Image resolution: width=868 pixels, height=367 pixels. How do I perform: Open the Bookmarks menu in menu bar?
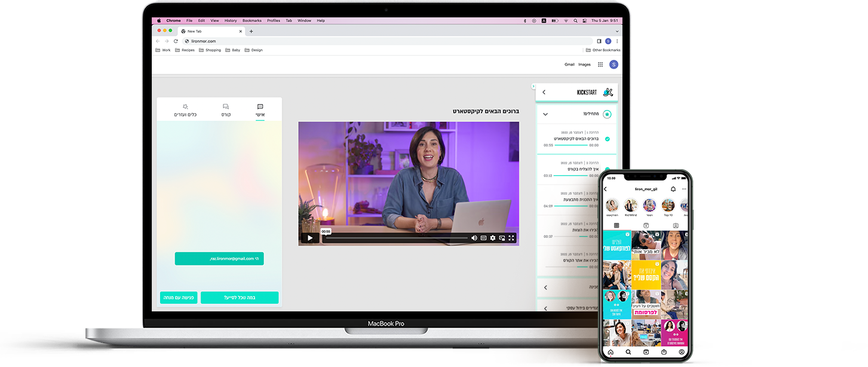coord(251,20)
